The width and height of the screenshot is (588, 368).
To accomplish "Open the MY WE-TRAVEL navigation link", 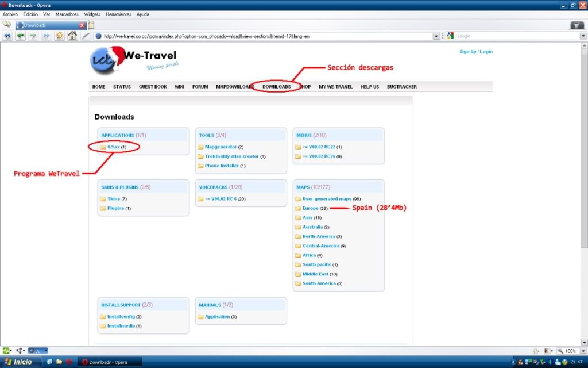I will (335, 87).
